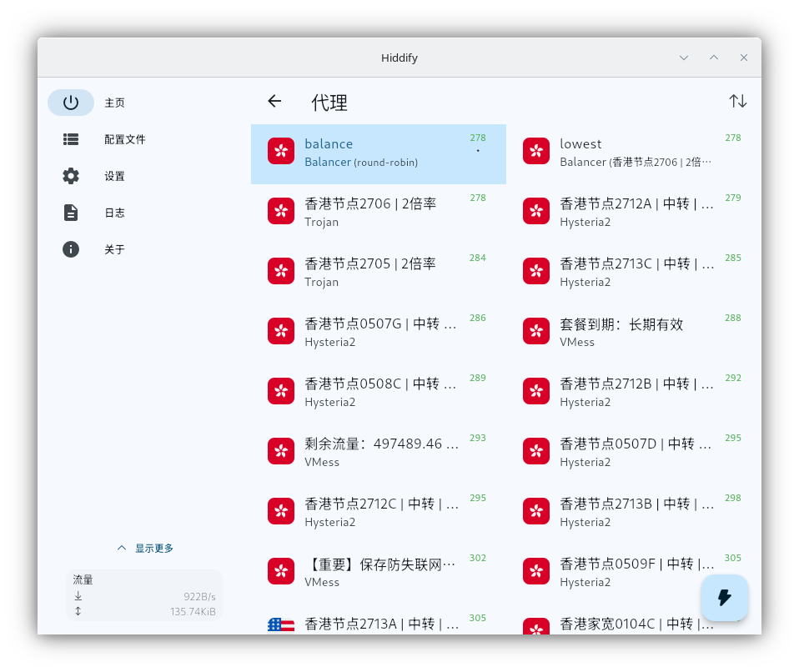Click the 套餐到期：长期有效 VMess entry
799x672 pixels.
[633, 332]
